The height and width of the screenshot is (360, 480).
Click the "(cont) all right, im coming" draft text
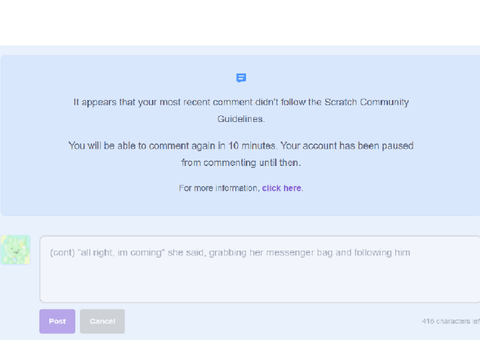107,253
